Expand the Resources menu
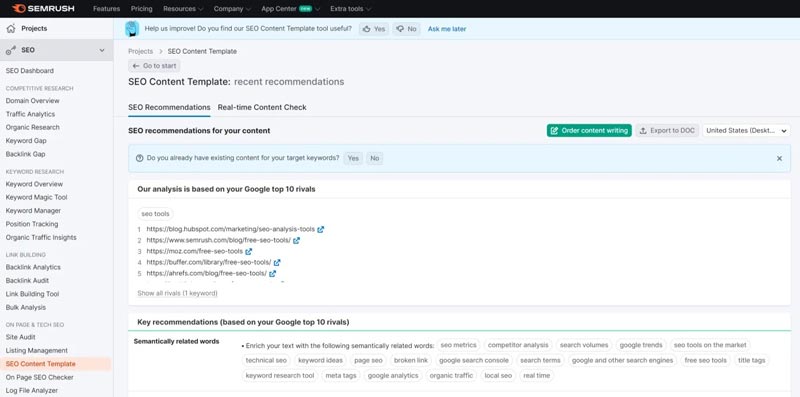The height and width of the screenshot is (397, 800). 183,9
